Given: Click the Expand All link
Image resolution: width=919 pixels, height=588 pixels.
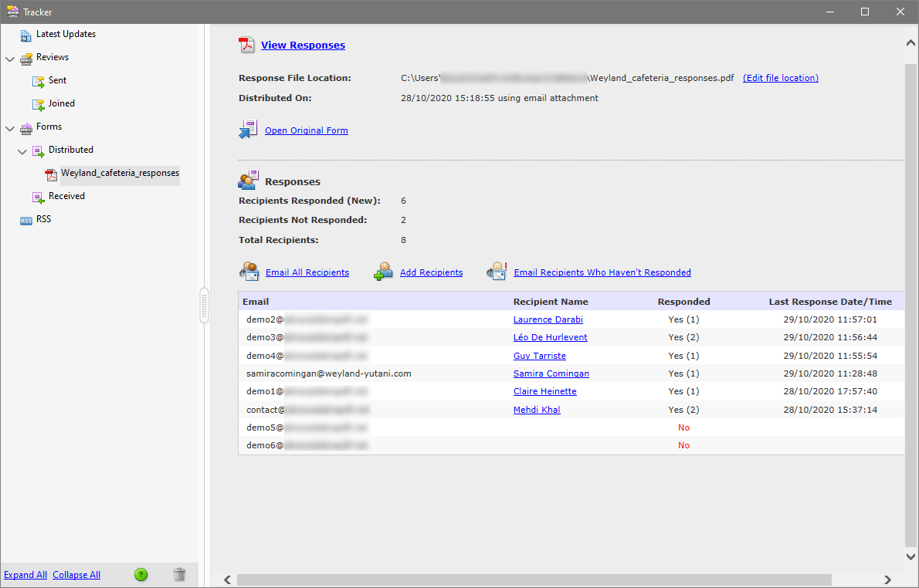Looking at the screenshot, I should (25, 574).
